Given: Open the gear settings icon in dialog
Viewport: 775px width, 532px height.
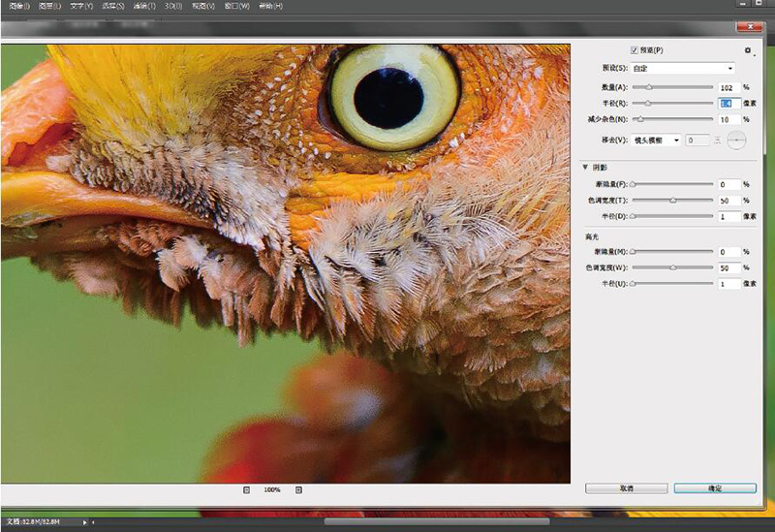Looking at the screenshot, I should point(747,50).
